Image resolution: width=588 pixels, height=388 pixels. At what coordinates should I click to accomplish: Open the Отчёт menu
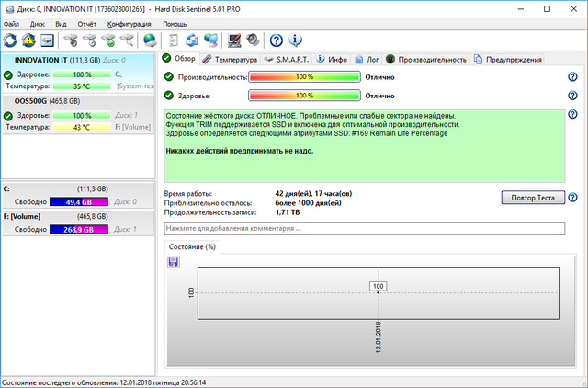pos(88,23)
